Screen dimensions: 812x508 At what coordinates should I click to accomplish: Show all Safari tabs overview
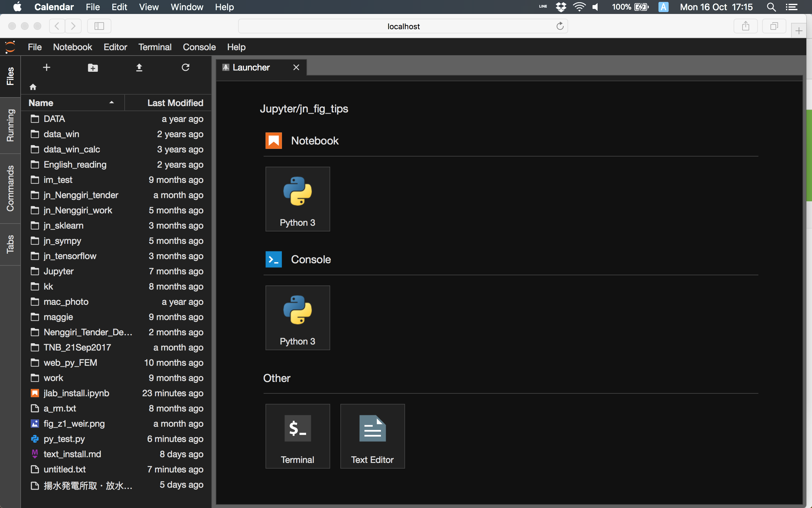(774, 26)
